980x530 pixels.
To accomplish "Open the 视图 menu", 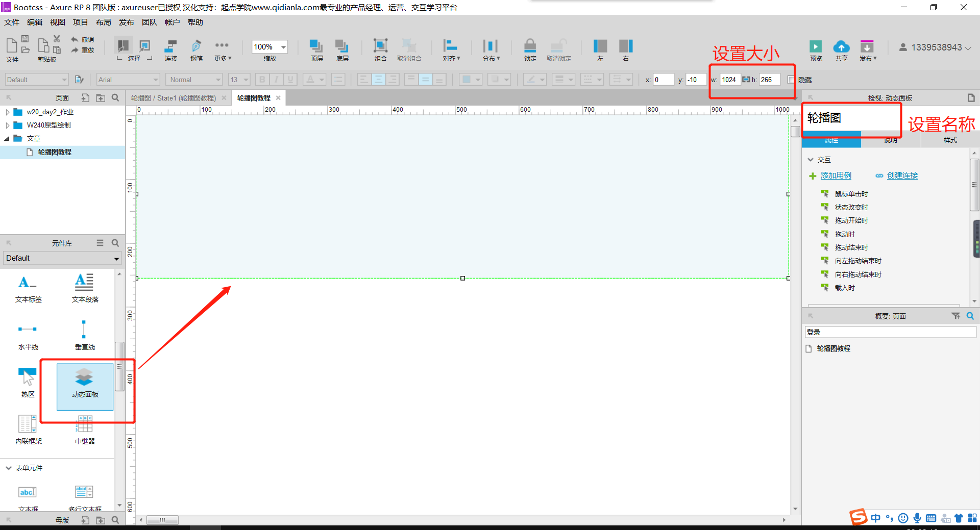I will click(58, 22).
